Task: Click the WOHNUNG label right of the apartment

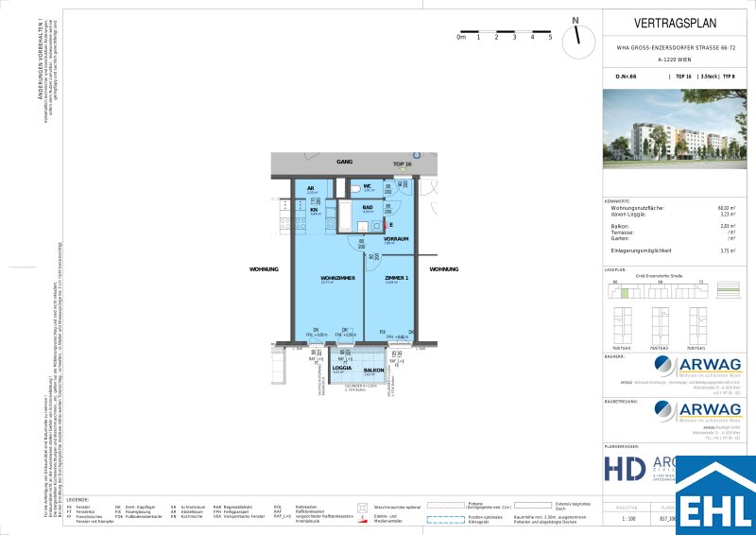Action: click(x=443, y=269)
